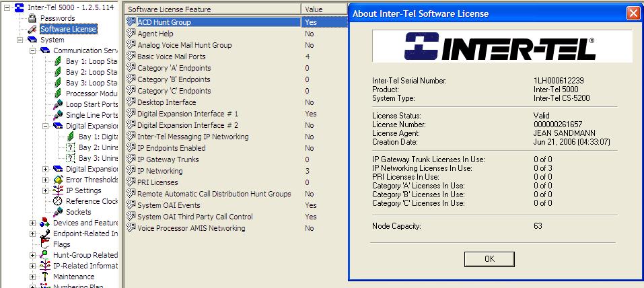Click the ACD Hunt Group license icon
644x288 pixels.
(131, 22)
